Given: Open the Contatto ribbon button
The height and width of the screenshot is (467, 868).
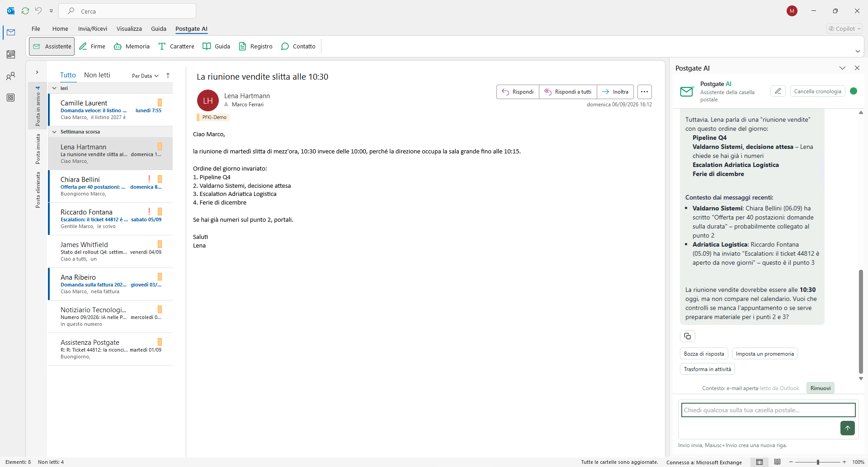Looking at the screenshot, I should tap(298, 46).
